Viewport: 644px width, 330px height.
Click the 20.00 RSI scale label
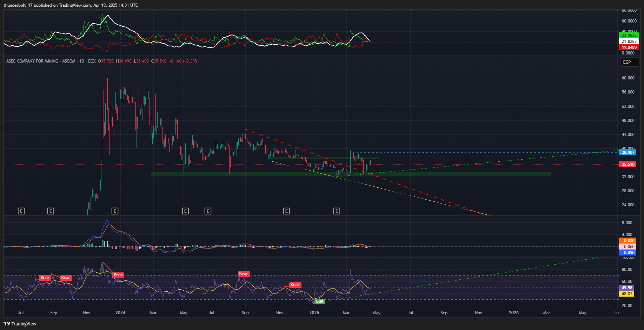tap(627, 305)
